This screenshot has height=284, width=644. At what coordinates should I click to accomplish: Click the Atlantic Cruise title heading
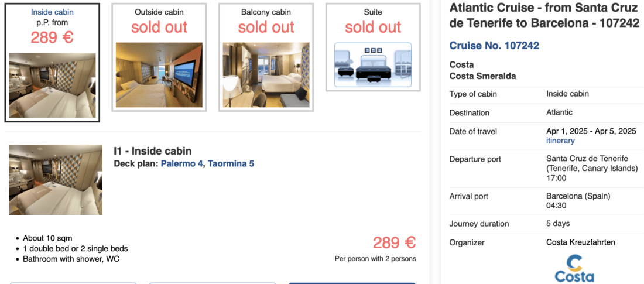(544, 16)
